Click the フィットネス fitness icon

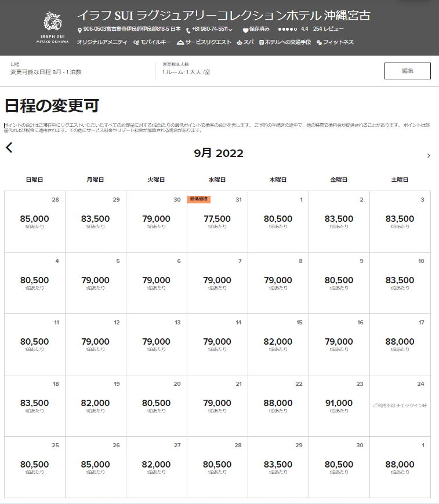[319, 42]
